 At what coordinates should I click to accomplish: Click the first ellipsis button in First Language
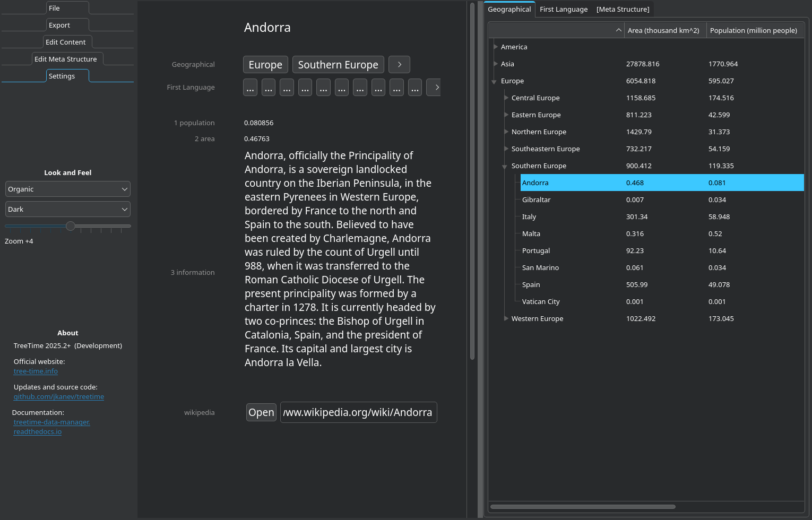(x=250, y=88)
